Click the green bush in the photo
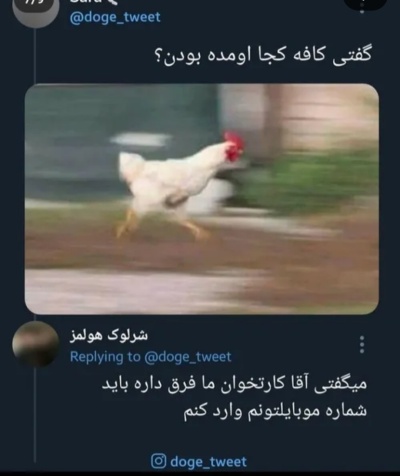 [x=307, y=184]
